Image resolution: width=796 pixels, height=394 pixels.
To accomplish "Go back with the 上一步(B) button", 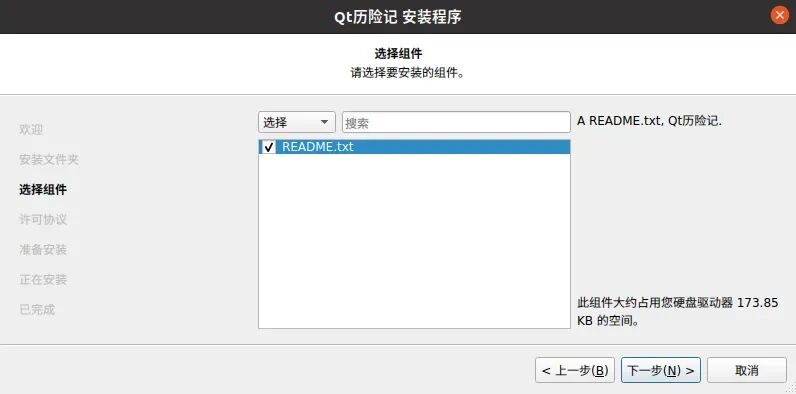I will [x=575, y=370].
